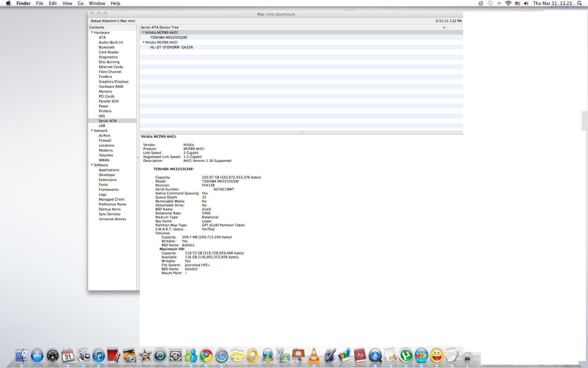This screenshot has width=588, height=368.
Task: Collapse the Hardware section triangle
Action: tap(92, 32)
